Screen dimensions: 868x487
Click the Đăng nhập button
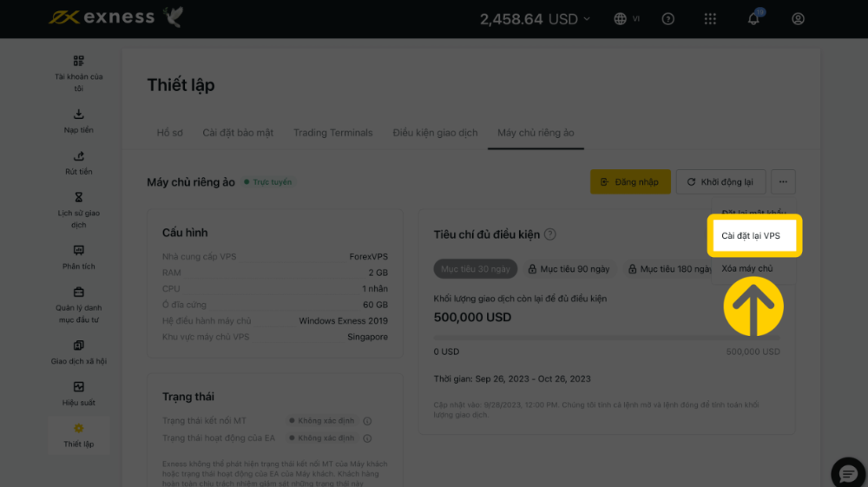click(630, 181)
